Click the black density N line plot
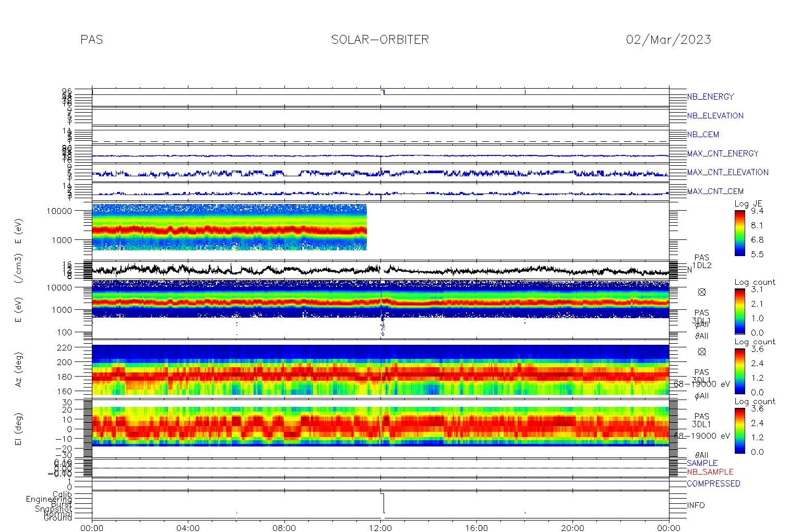 tap(380, 270)
